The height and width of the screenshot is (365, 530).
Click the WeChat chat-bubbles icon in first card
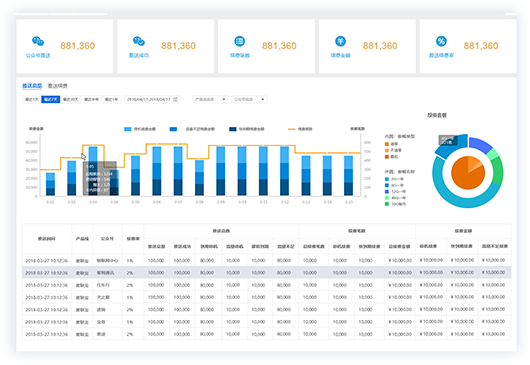coord(38,42)
